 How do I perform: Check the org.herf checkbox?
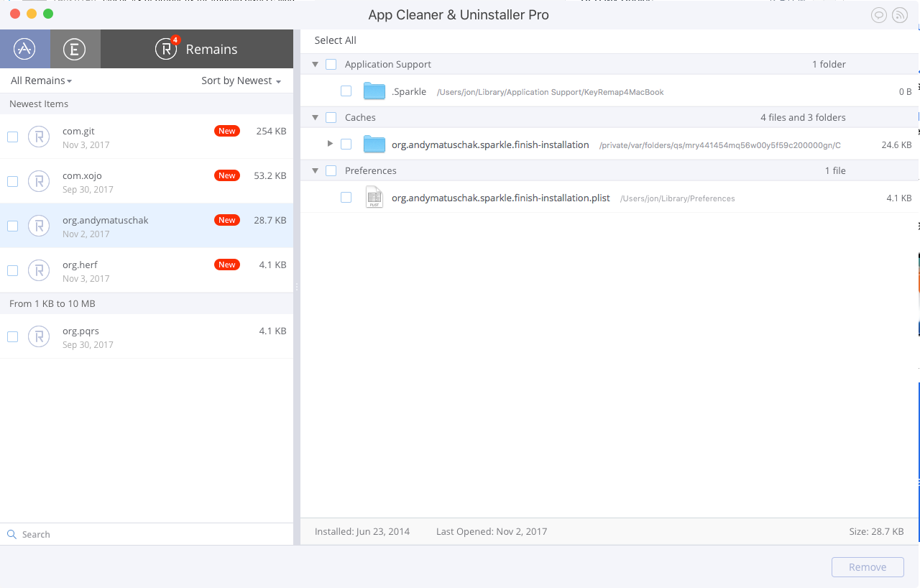[12, 270]
